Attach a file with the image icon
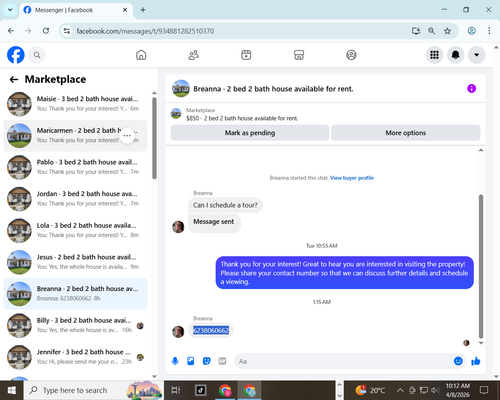 (x=191, y=361)
